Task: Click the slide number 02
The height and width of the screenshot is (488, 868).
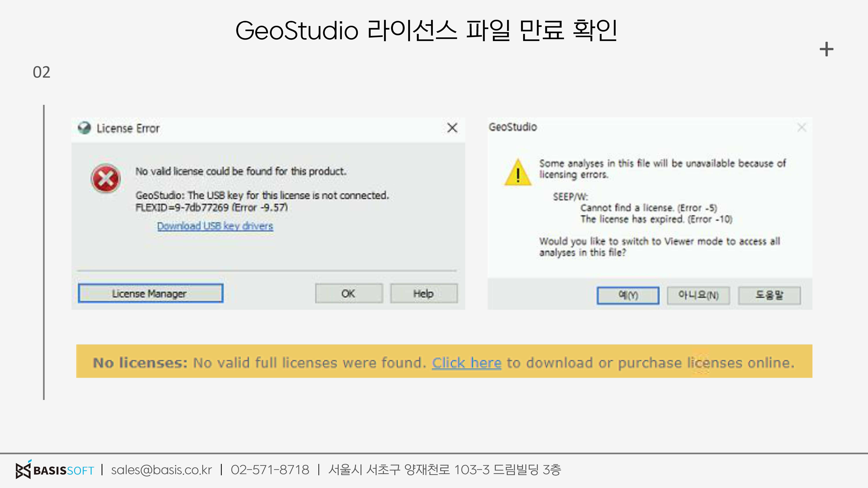Action: (41, 72)
